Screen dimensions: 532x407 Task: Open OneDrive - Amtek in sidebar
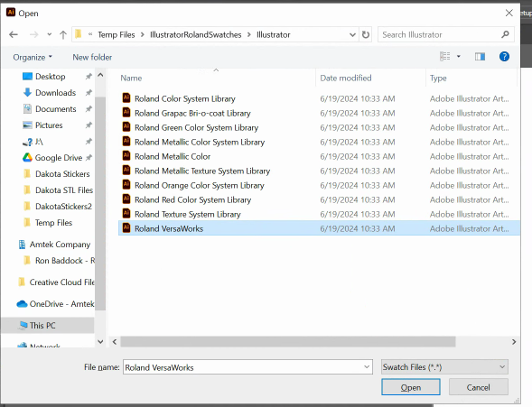click(61, 304)
